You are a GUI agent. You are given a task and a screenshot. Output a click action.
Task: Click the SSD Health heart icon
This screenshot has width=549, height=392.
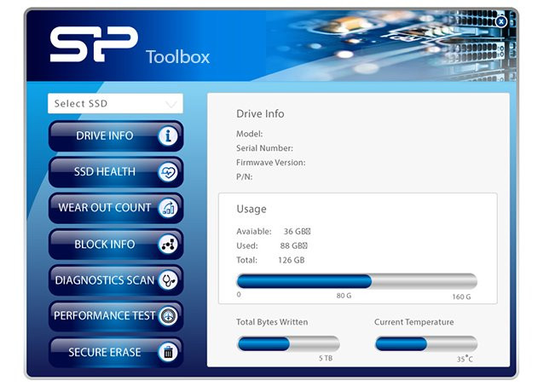pyautogui.click(x=168, y=172)
